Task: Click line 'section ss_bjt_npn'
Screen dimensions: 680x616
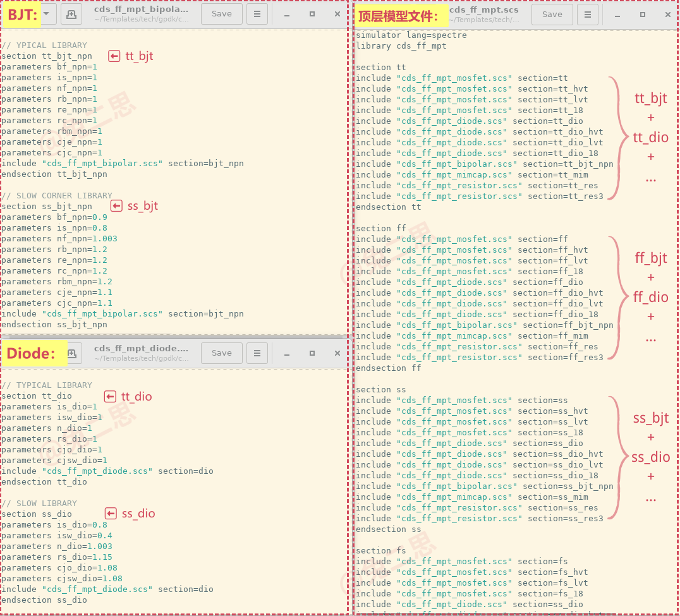Action: (46, 207)
